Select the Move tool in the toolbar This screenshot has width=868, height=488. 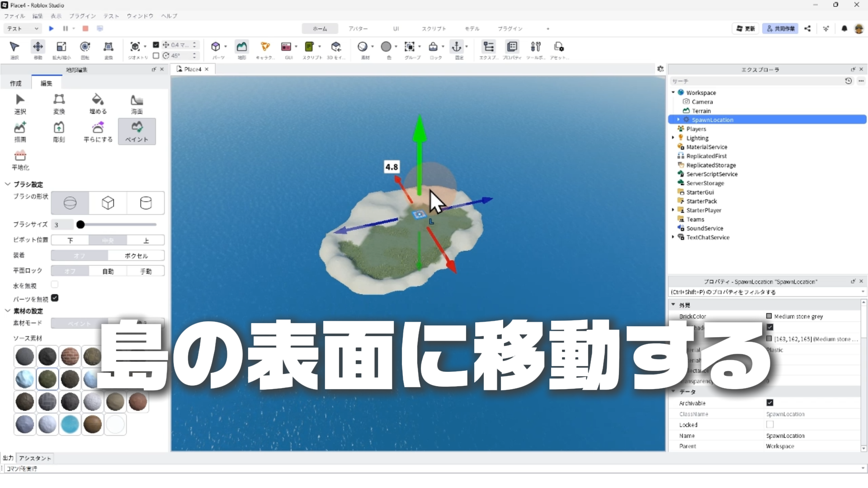pos(38,47)
